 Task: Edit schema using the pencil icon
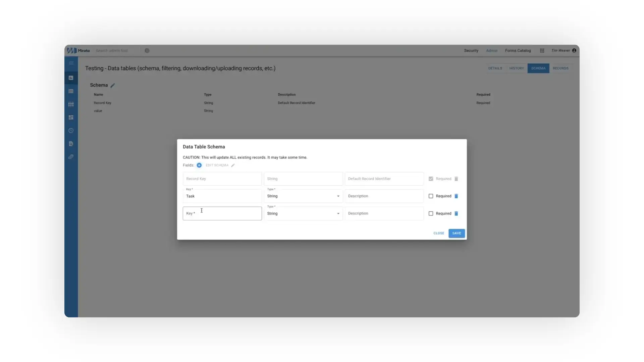233,165
